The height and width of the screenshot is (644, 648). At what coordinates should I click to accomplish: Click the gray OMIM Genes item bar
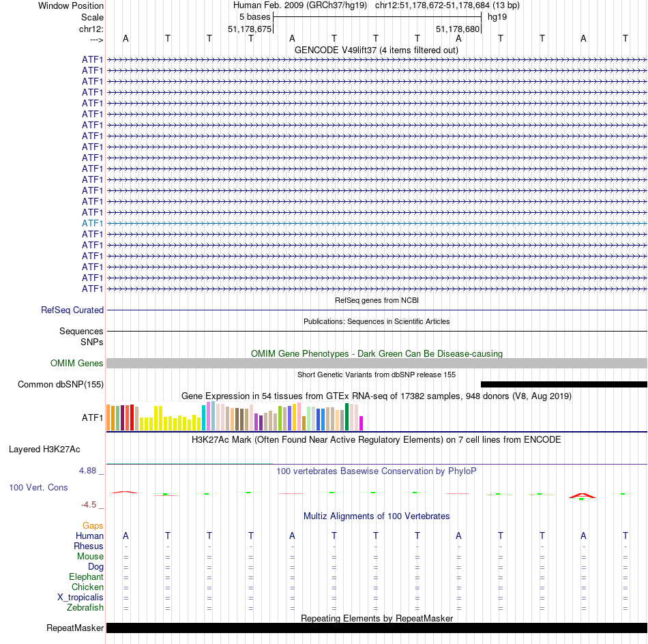[x=377, y=364]
